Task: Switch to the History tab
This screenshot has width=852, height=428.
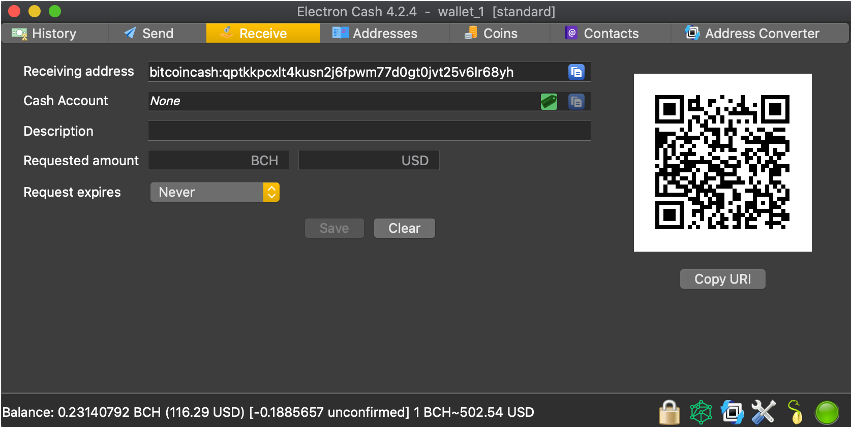Action: click(x=43, y=33)
